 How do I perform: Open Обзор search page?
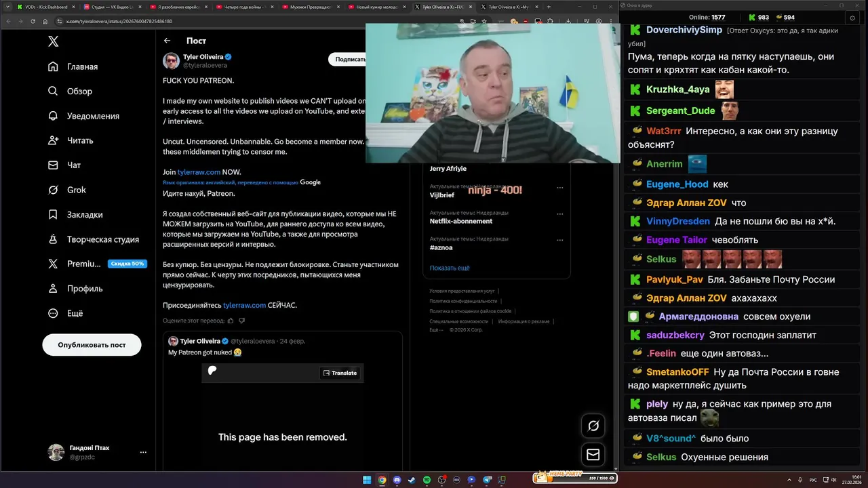tap(71, 91)
